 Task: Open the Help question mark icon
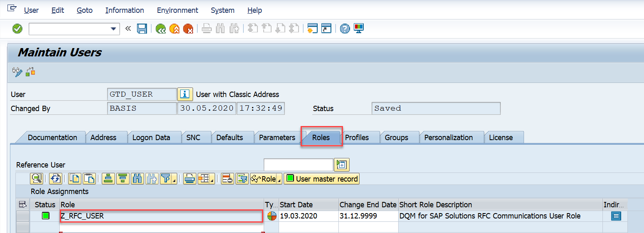pos(345,29)
